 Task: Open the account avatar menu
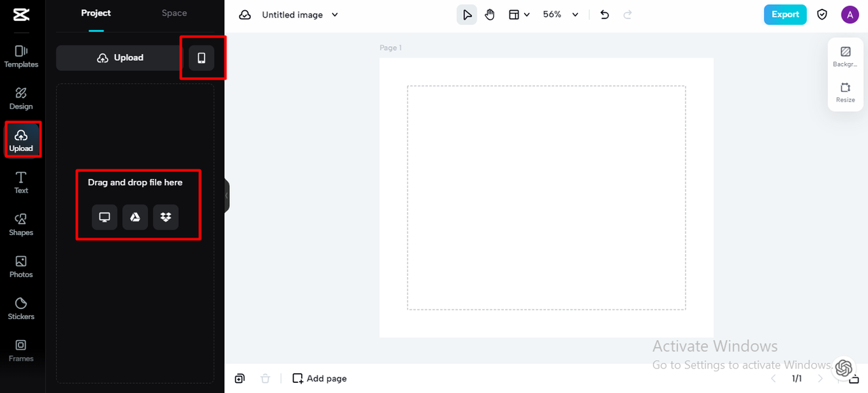pyautogui.click(x=850, y=14)
